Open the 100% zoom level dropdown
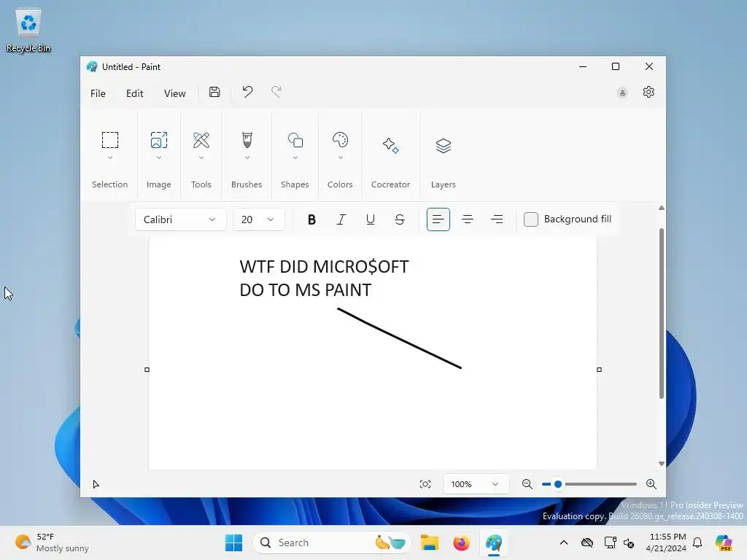The width and height of the screenshot is (747, 560). pyautogui.click(x=476, y=484)
